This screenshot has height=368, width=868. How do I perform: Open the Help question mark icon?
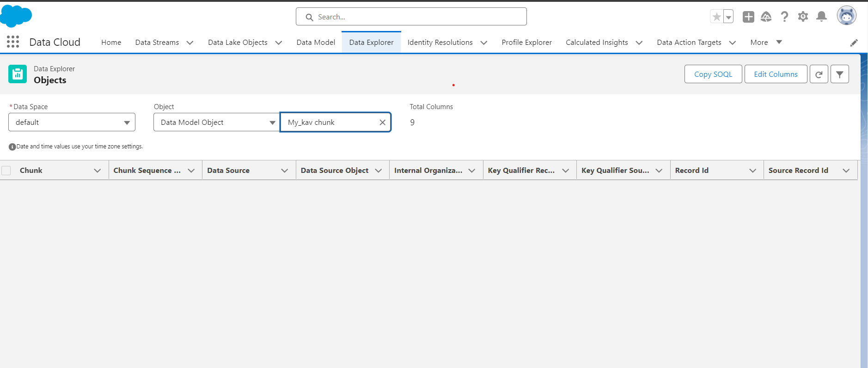coord(784,17)
